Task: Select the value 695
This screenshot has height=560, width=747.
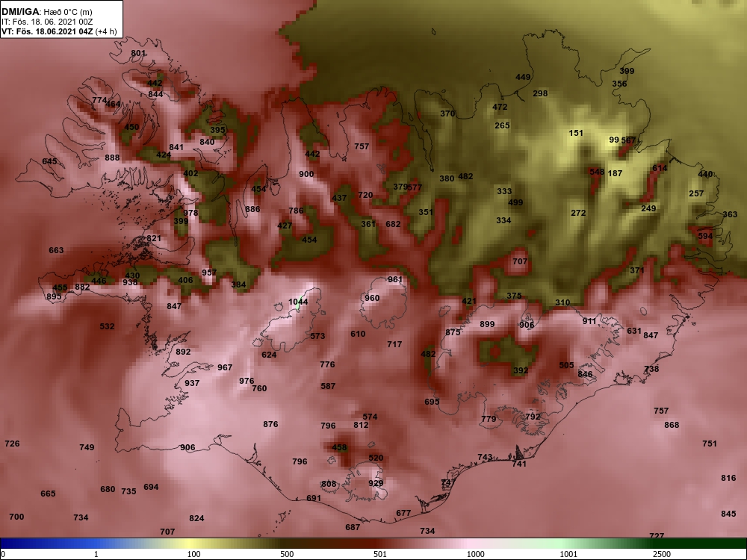Action: 432,402
